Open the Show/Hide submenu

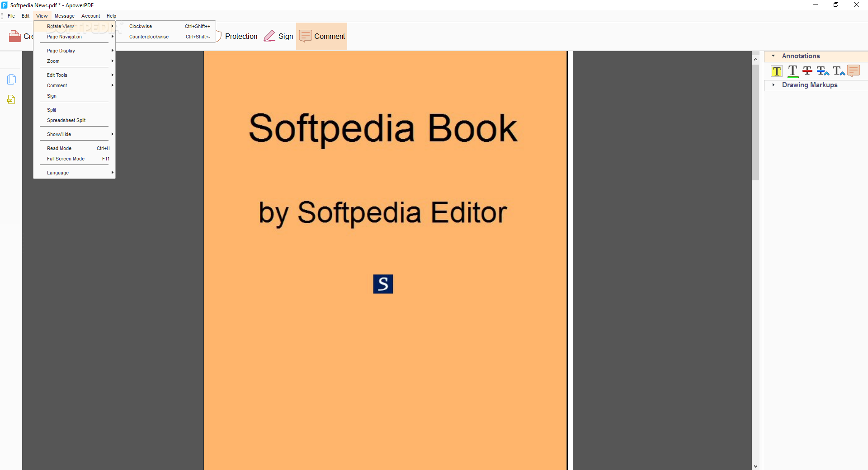pyautogui.click(x=75, y=134)
